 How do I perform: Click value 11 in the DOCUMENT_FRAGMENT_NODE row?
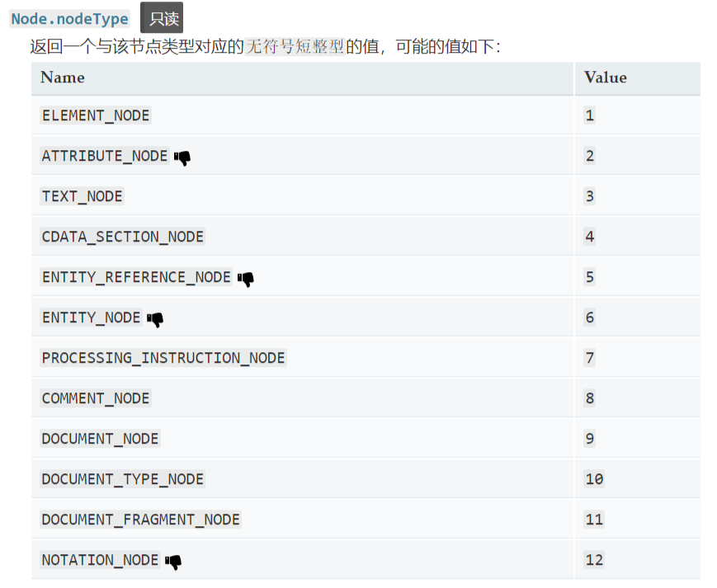(594, 520)
